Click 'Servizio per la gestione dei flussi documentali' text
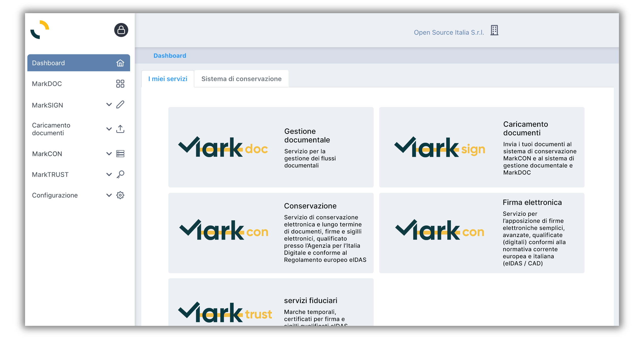Image resolution: width=644 pixels, height=339 pixels. (310, 158)
